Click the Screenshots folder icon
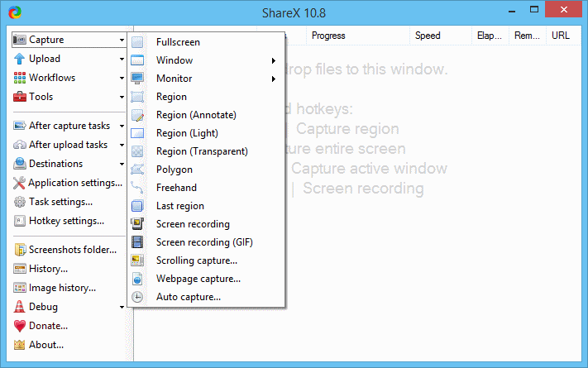 [20, 250]
